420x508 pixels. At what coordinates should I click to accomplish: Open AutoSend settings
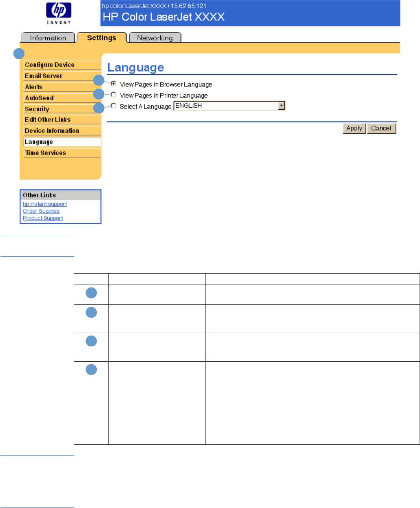click(x=62, y=98)
